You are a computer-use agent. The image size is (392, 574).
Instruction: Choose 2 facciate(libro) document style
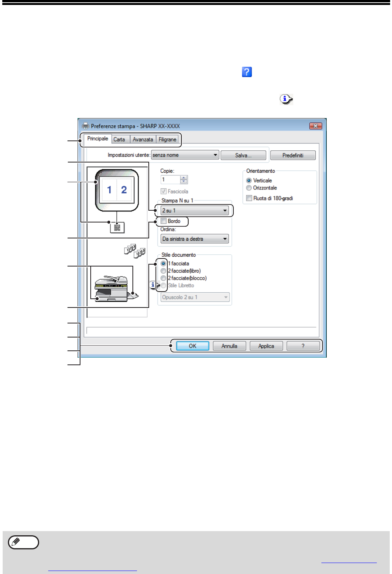click(x=163, y=271)
